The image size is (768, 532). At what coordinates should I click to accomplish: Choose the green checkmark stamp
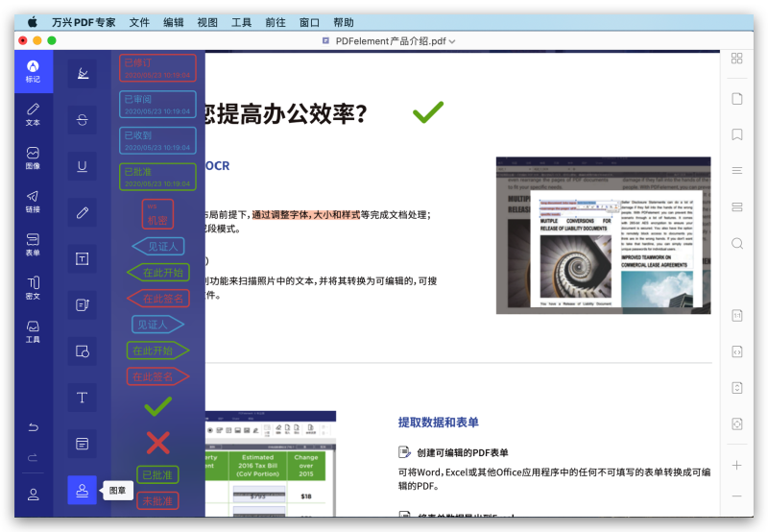coord(157,407)
